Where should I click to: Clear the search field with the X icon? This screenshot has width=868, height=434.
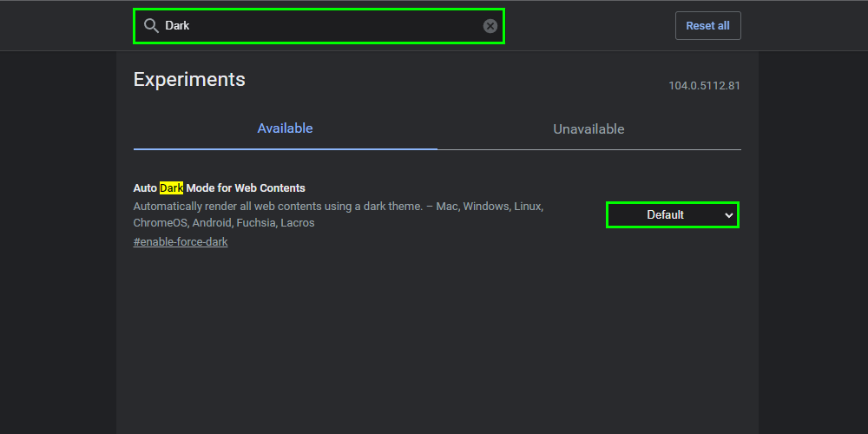(490, 26)
